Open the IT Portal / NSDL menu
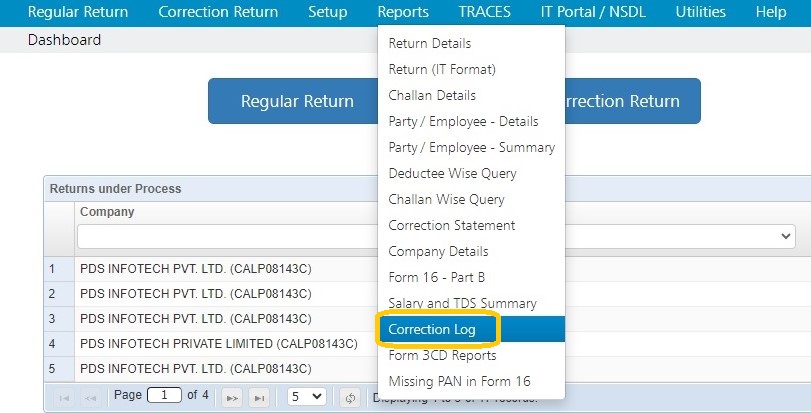 [593, 12]
